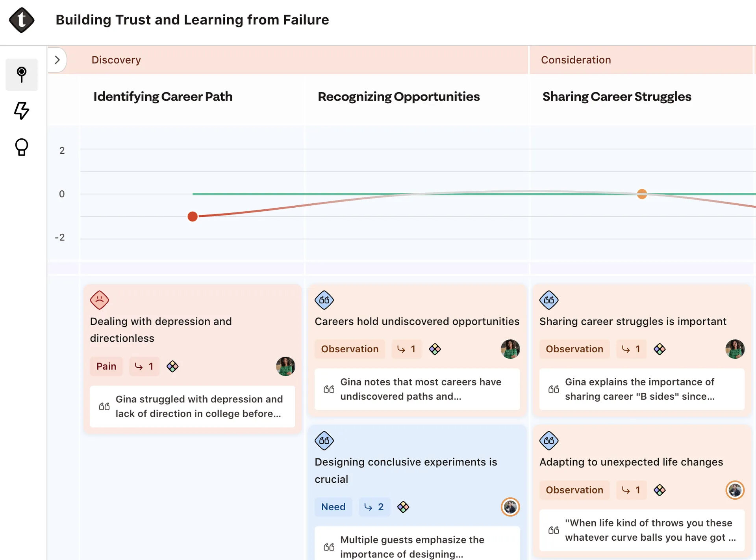Click Observation tag on Sharing career struggles card
The height and width of the screenshot is (560, 756).
574,349
